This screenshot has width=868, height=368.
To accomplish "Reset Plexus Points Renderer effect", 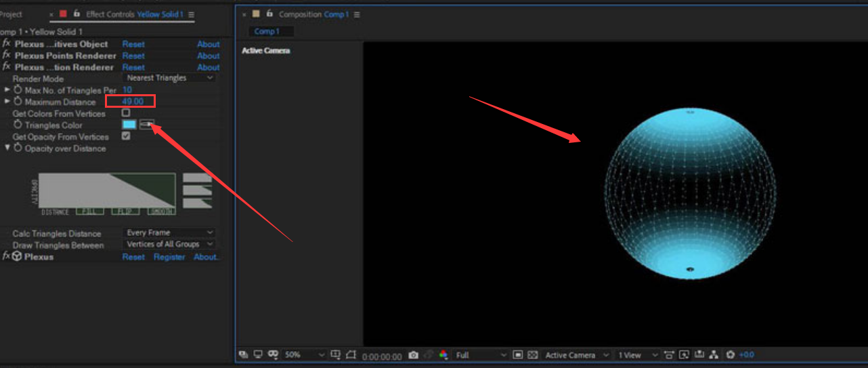I will point(133,56).
